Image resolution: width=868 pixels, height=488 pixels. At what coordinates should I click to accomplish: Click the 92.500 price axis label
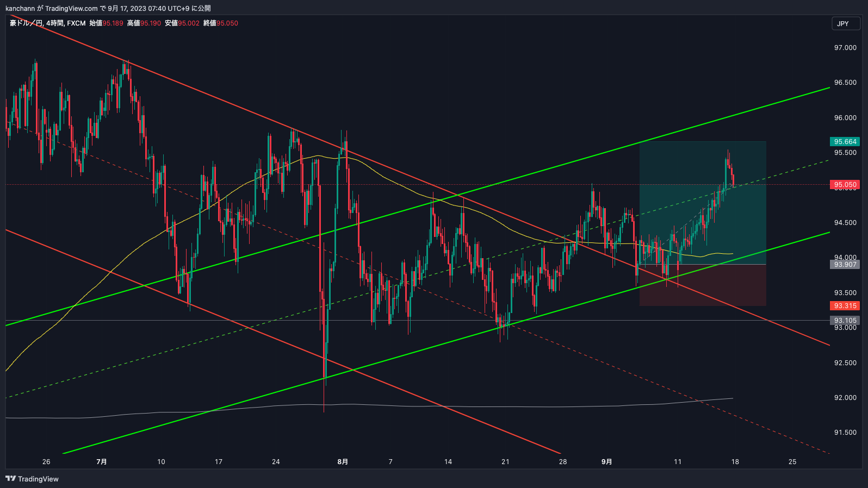(845, 363)
